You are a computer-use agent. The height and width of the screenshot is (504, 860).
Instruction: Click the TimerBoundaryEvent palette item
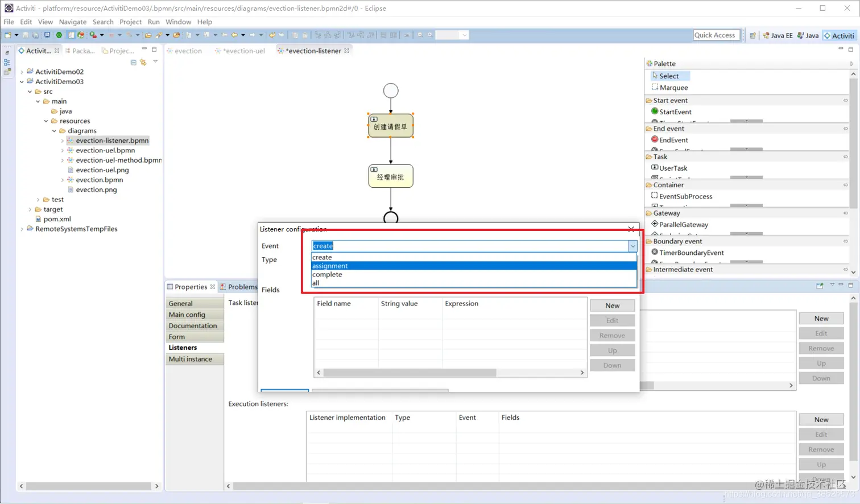pyautogui.click(x=688, y=253)
